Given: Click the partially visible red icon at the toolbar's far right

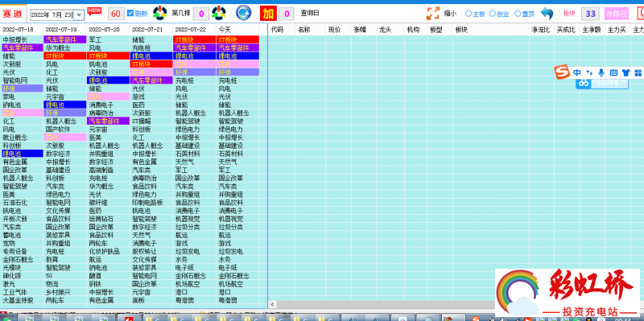Looking at the screenshot, I should click(x=641, y=14).
